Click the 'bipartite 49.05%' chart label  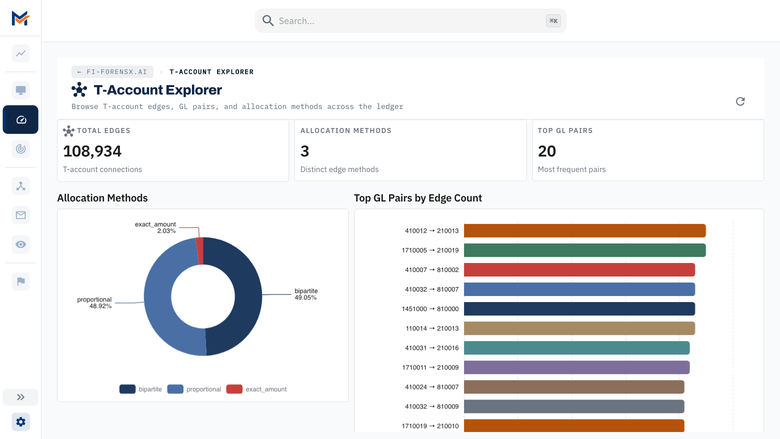click(306, 294)
